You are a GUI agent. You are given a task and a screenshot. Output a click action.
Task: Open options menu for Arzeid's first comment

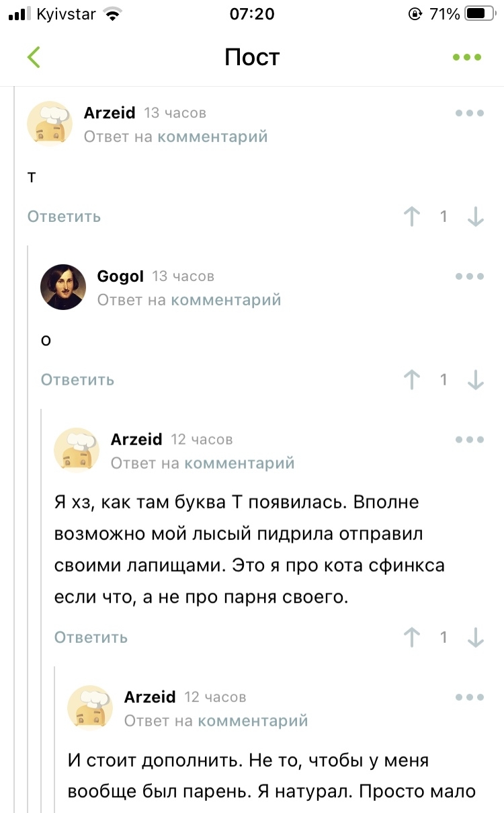coord(470,113)
